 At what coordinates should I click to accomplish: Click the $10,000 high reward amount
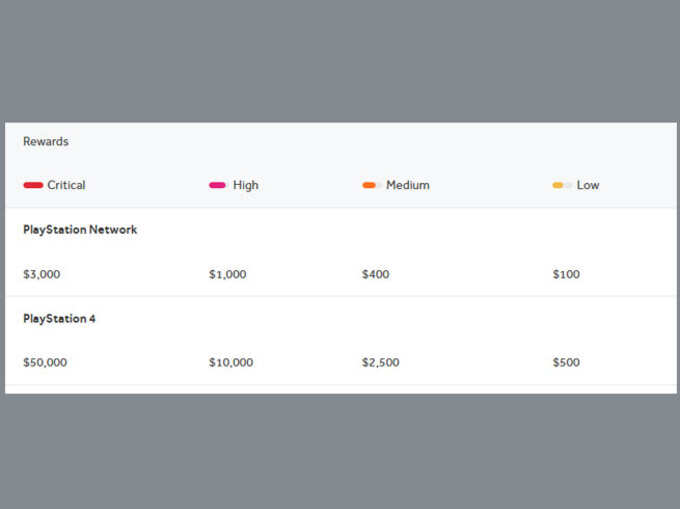pyautogui.click(x=231, y=362)
